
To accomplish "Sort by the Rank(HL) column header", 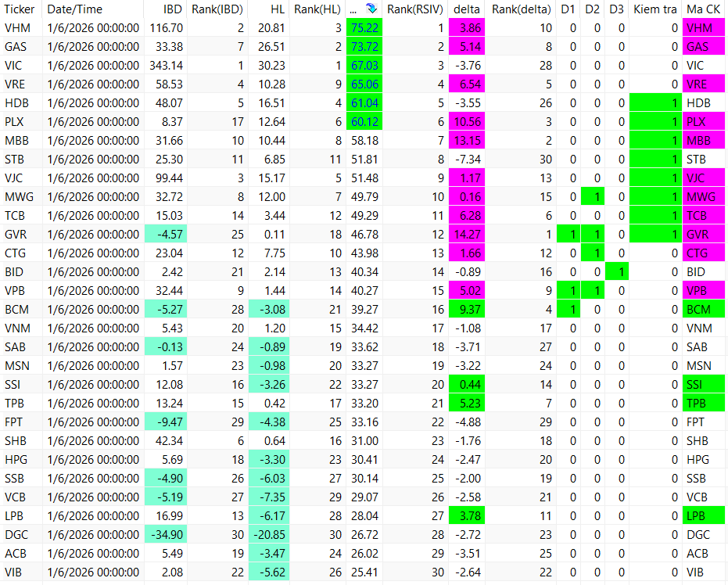I will (x=317, y=9).
